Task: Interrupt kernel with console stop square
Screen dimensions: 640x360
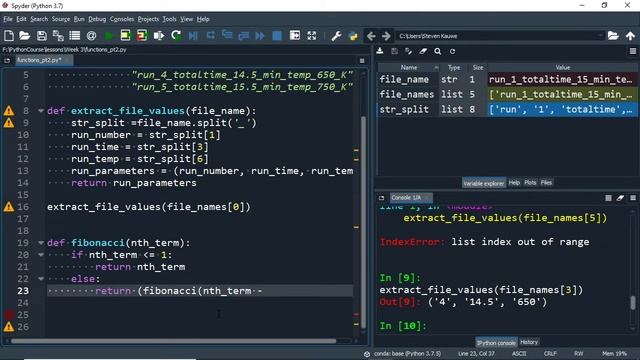Action: click(x=608, y=198)
